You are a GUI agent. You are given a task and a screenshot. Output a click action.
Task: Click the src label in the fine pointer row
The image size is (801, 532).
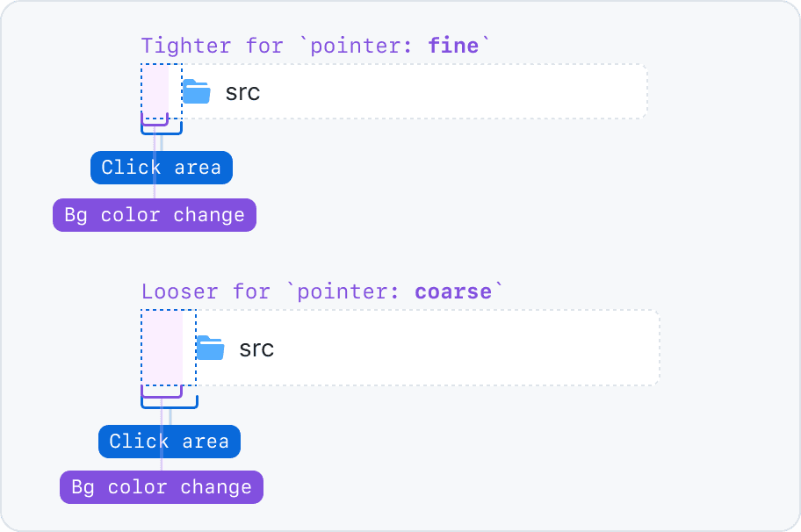[x=242, y=91]
